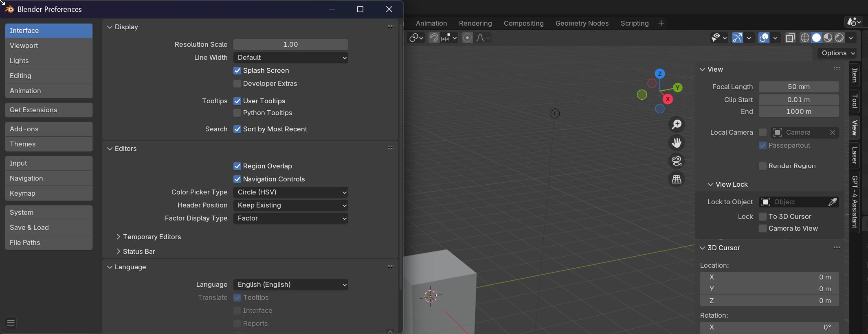
Task: Switch to Compositing workspace tab
Action: pos(523,23)
